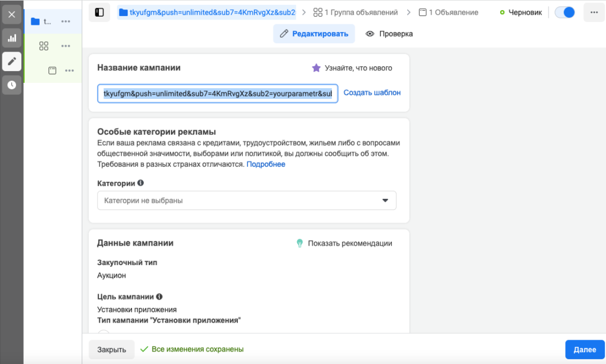Toggle the campaign on/off switch

(565, 12)
